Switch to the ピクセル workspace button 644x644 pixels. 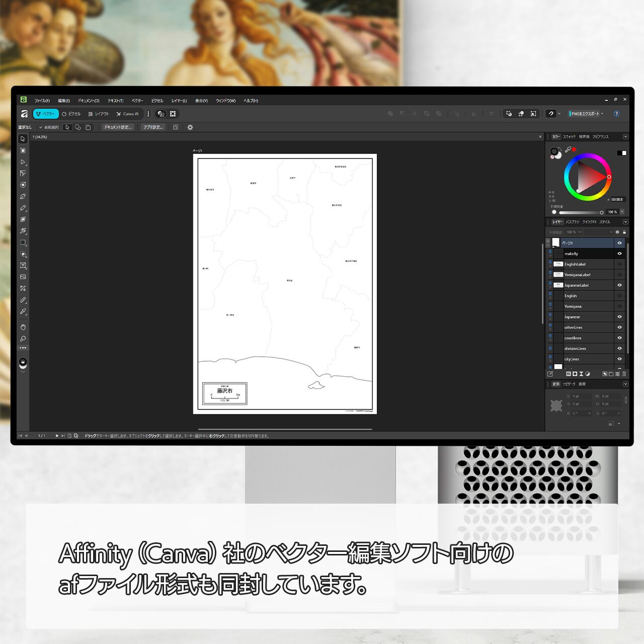[71, 114]
